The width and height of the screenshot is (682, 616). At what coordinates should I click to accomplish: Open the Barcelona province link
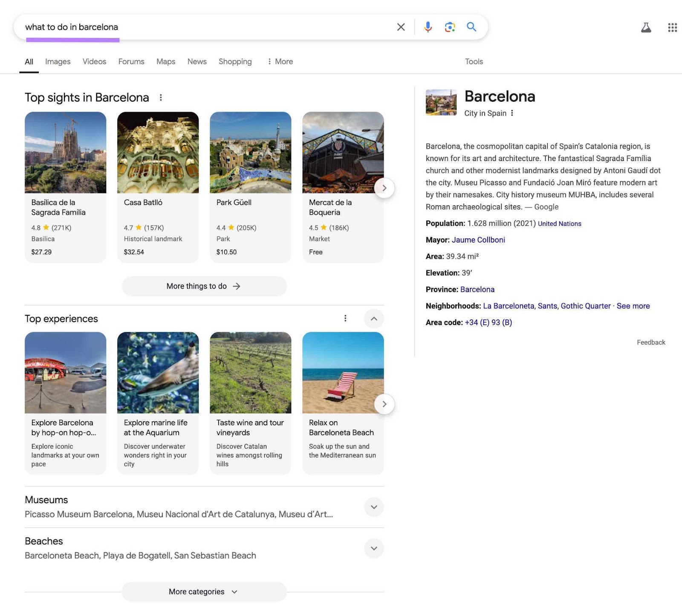coord(477,289)
